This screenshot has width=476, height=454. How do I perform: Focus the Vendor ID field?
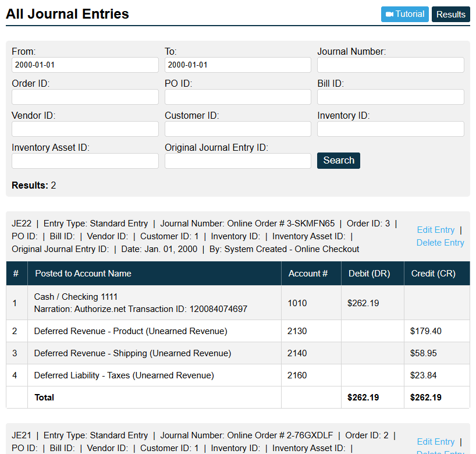(85, 129)
